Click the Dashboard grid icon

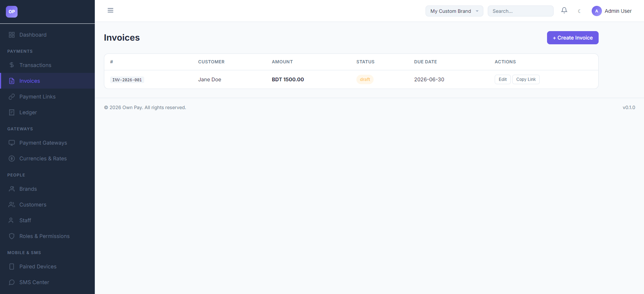(12, 35)
